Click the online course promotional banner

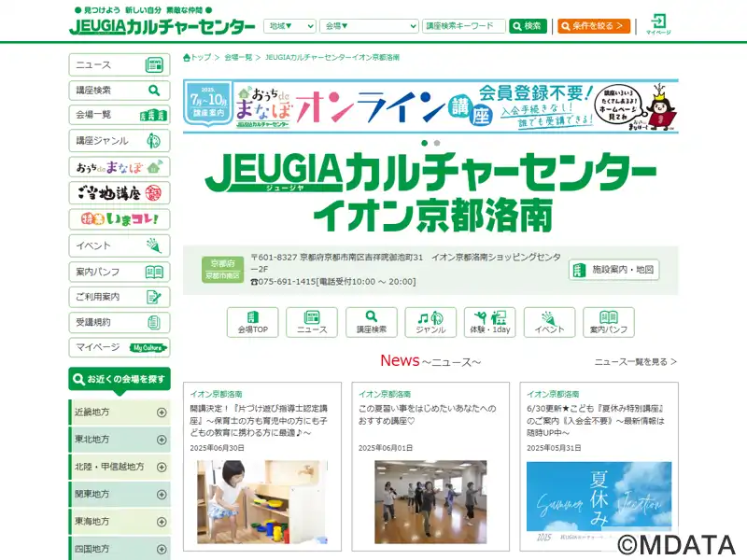click(430, 106)
